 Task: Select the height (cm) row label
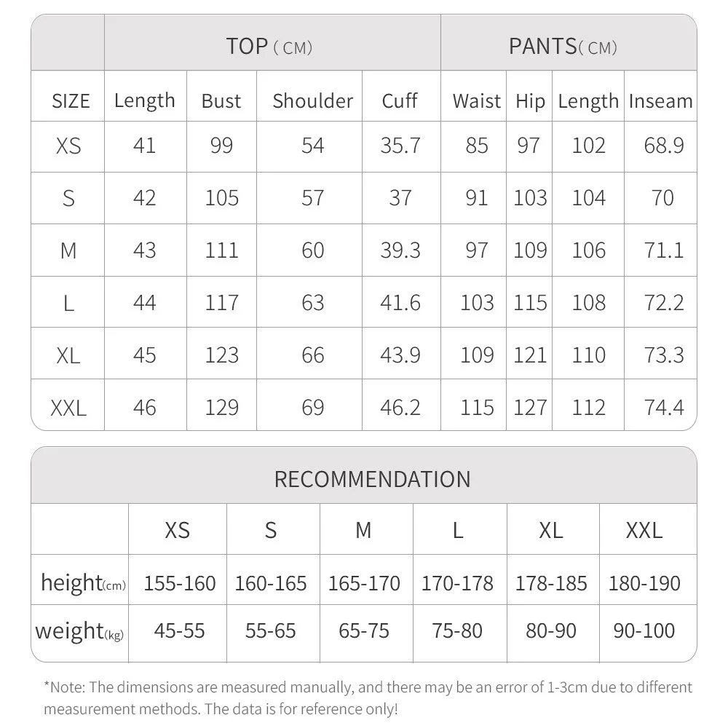[x=83, y=583]
